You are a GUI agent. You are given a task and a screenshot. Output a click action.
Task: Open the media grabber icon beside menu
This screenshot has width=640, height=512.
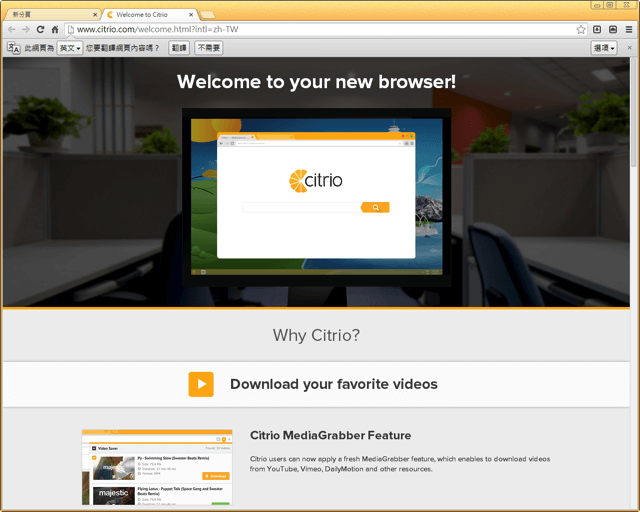point(613,29)
